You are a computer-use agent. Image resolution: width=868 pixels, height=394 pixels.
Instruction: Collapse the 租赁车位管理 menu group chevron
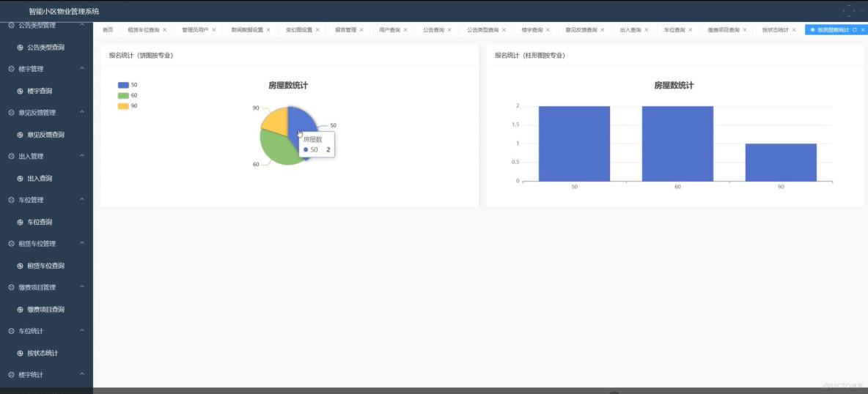click(82, 243)
